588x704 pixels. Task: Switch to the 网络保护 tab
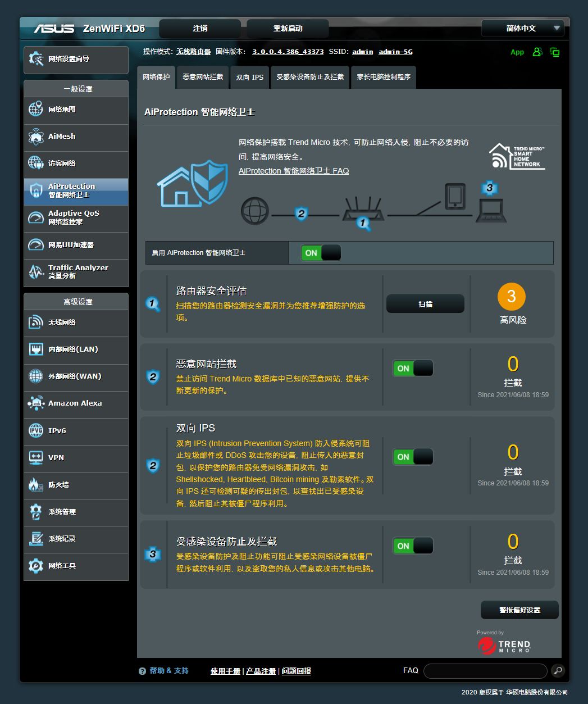[156, 77]
